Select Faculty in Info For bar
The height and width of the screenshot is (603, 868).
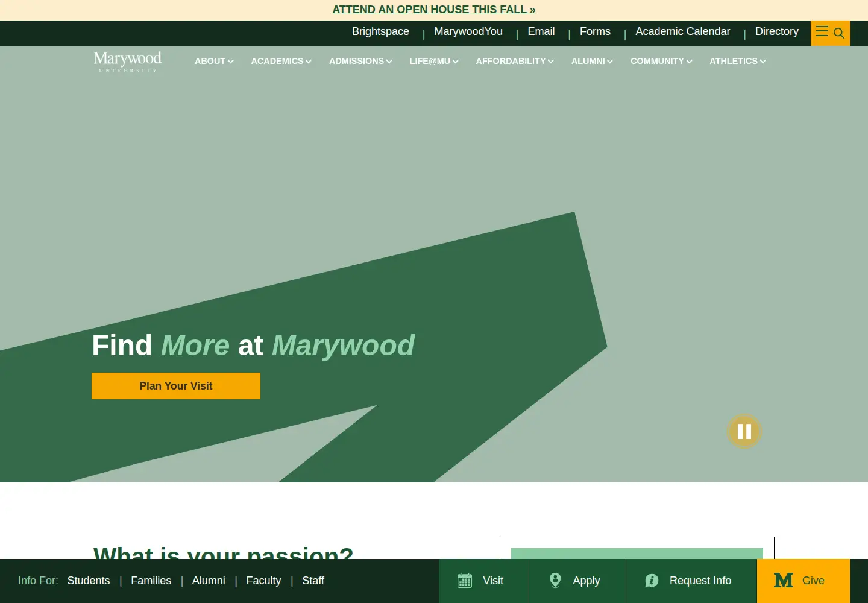point(263,581)
